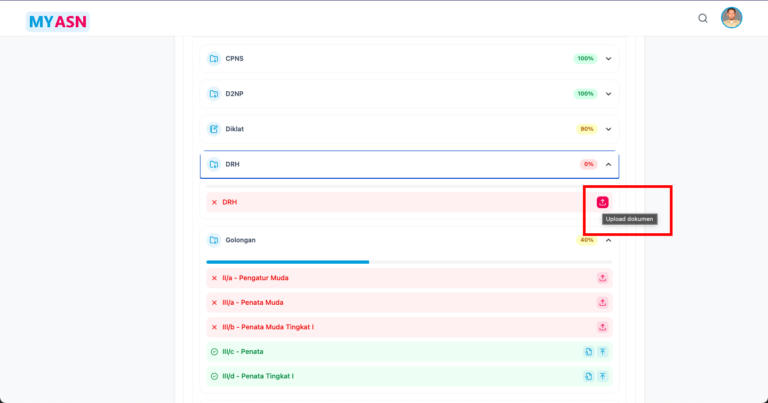The height and width of the screenshot is (403, 768).
Task: View the III/c - Penata document file
Action: coord(589,352)
